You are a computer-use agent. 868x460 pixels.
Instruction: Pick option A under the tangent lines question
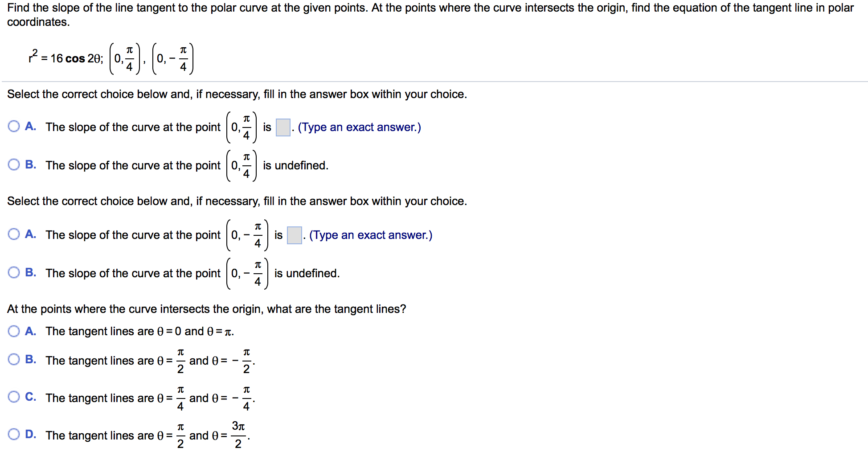[13, 331]
